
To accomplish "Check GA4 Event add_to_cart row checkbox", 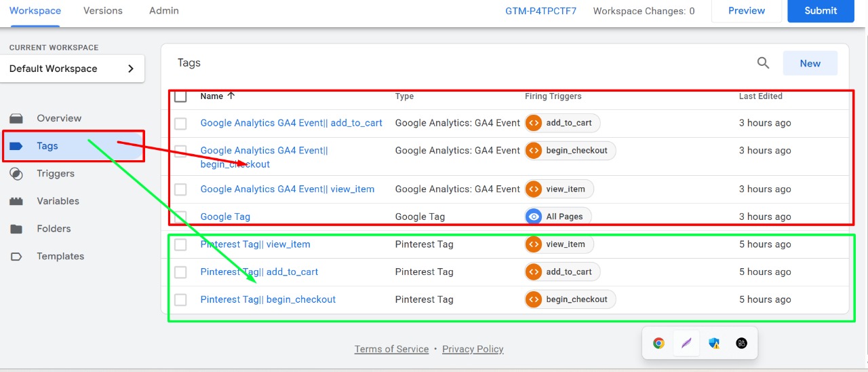I will click(x=180, y=124).
